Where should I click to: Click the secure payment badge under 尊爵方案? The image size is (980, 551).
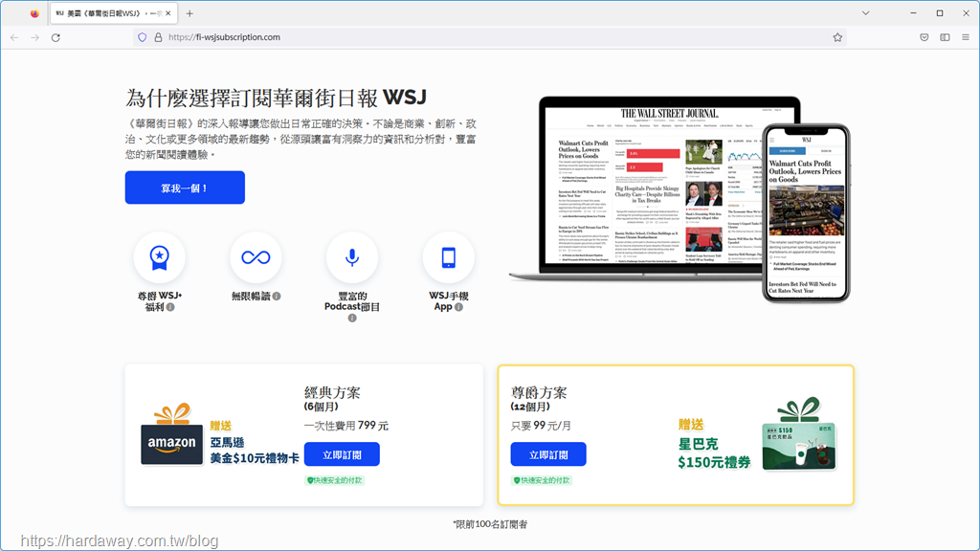pyautogui.click(x=541, y=480)
